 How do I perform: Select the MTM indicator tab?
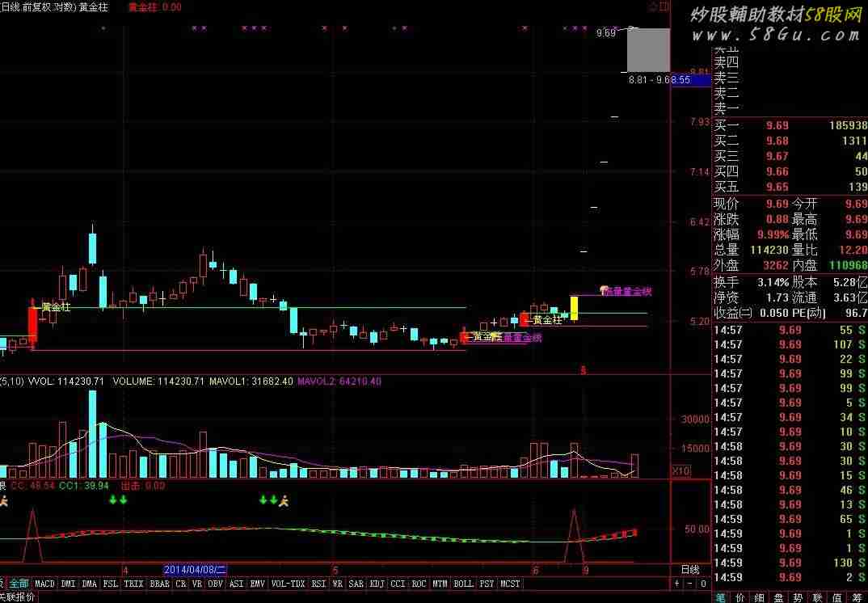(x=440, y=584)
